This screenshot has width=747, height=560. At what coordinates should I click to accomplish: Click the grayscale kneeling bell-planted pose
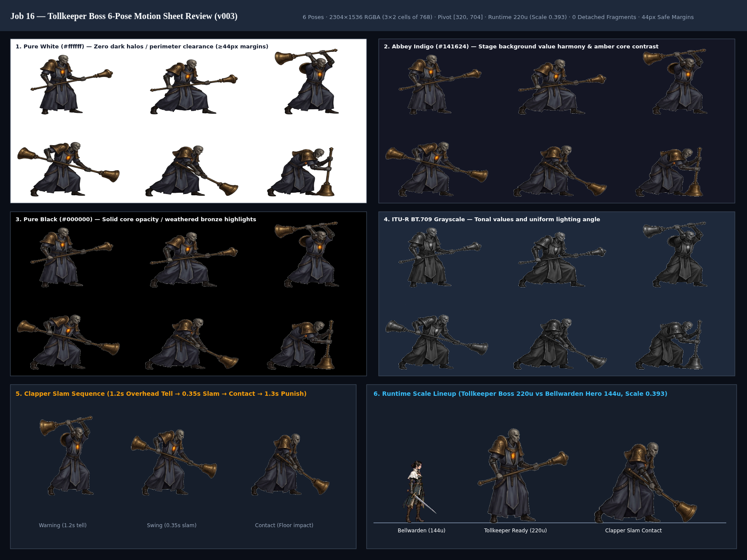pos(669,344)
